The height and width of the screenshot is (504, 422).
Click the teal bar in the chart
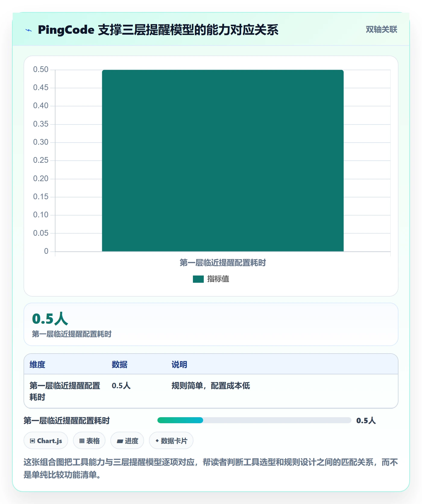coord(223,160)
